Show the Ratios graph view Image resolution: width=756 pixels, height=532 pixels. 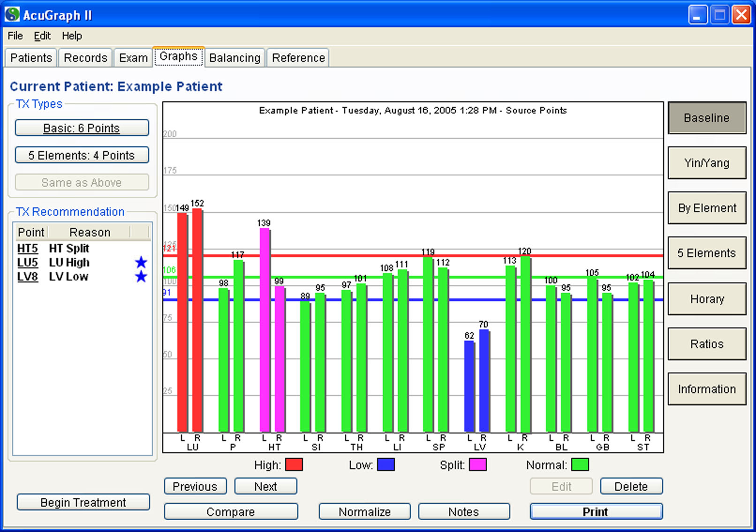[707, 344]
